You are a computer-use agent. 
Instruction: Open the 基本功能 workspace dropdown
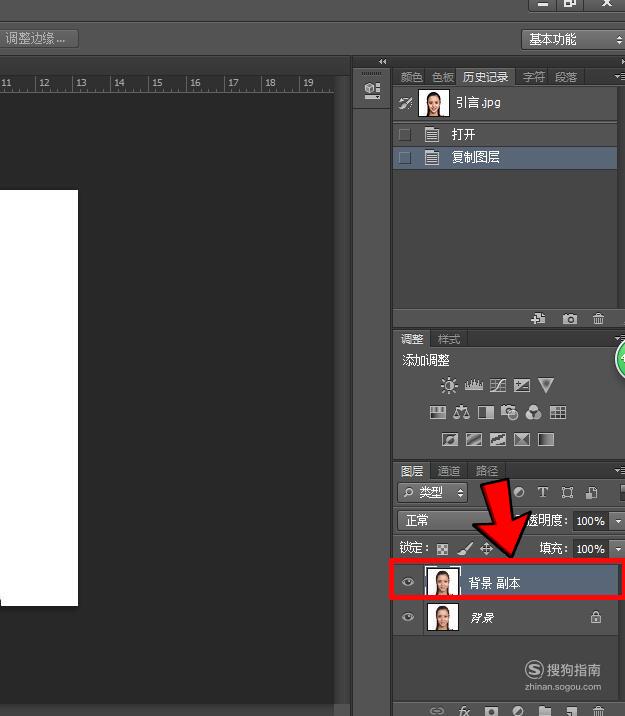coord(573,40)
